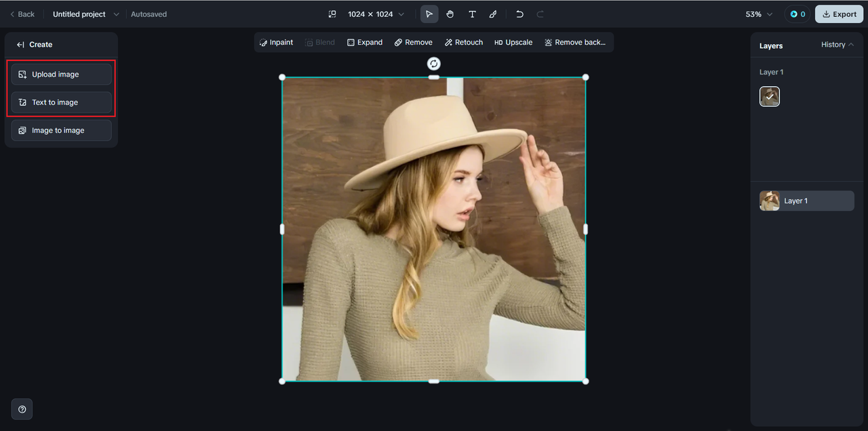Open help via question mark icon
868x431 pixels.
[22, 409]
